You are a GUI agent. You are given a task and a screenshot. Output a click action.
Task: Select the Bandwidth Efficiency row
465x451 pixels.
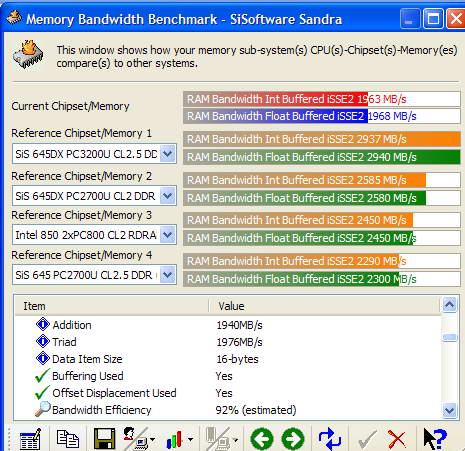(227, 410)
